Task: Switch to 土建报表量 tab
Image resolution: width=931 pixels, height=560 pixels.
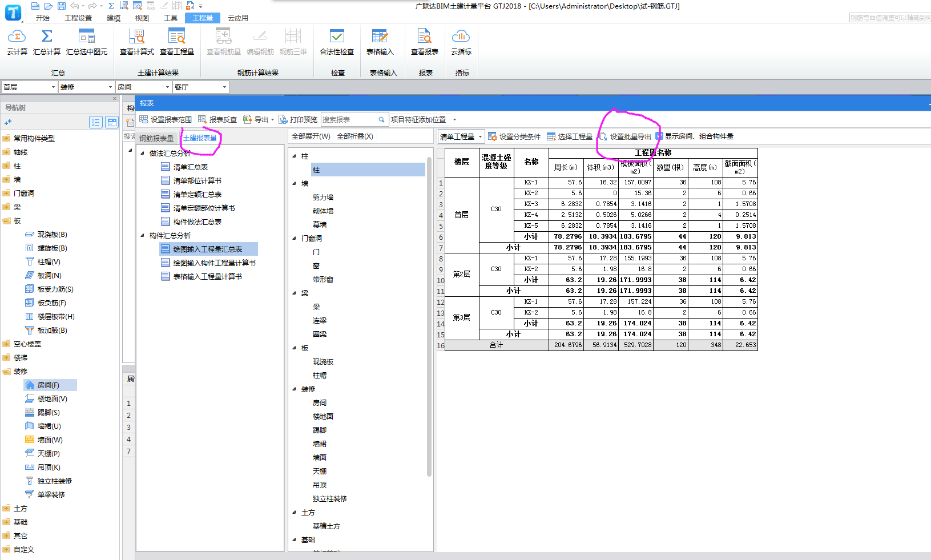Action: (x=200, y=138)
